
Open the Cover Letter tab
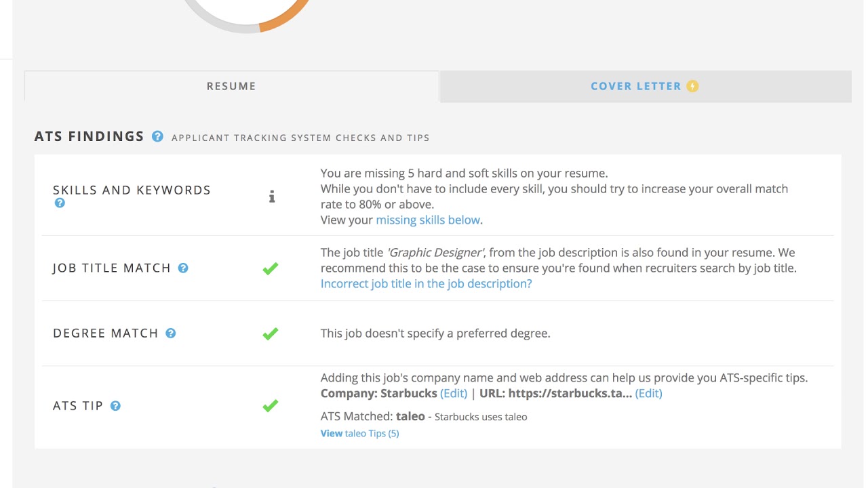[x=635, y=86]
